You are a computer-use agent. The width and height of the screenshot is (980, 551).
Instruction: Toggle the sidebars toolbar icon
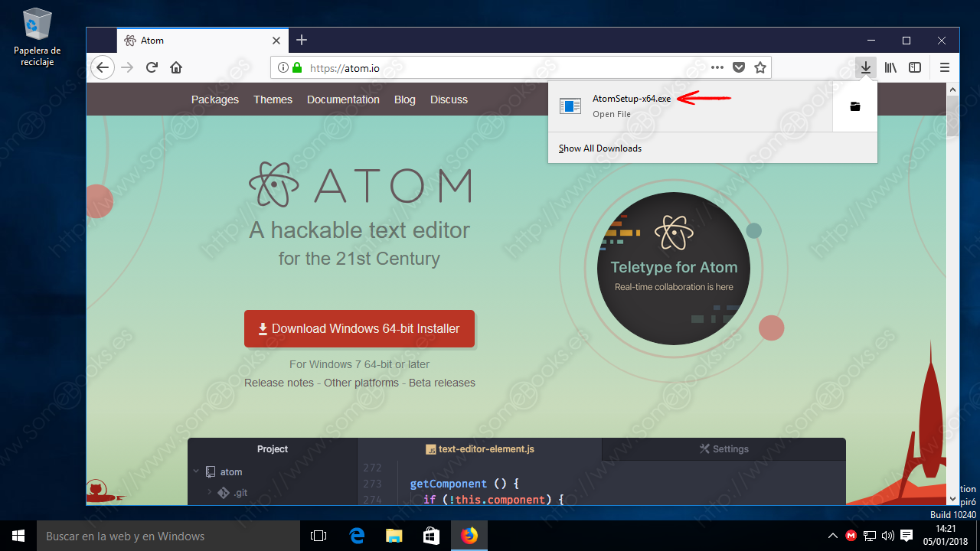(915, 67)
